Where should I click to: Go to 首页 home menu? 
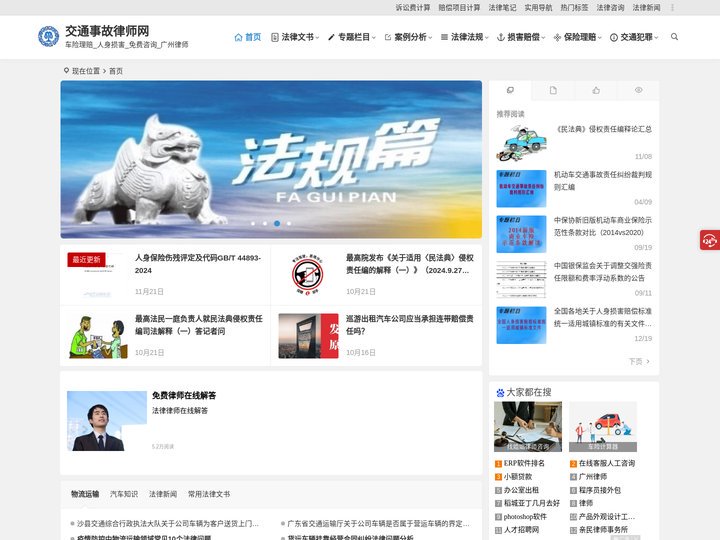[248, 37]
